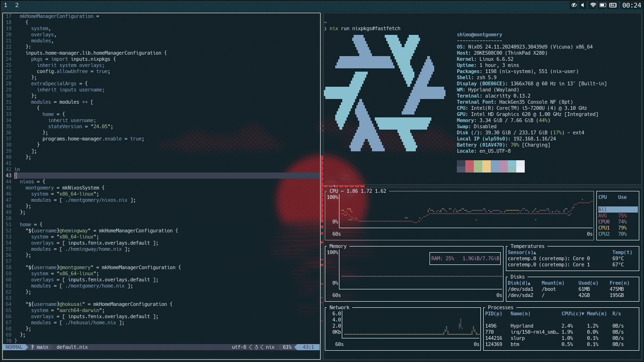Click the battery status icon
Screen dimensions: 644x362
click(x=603, y=5)
